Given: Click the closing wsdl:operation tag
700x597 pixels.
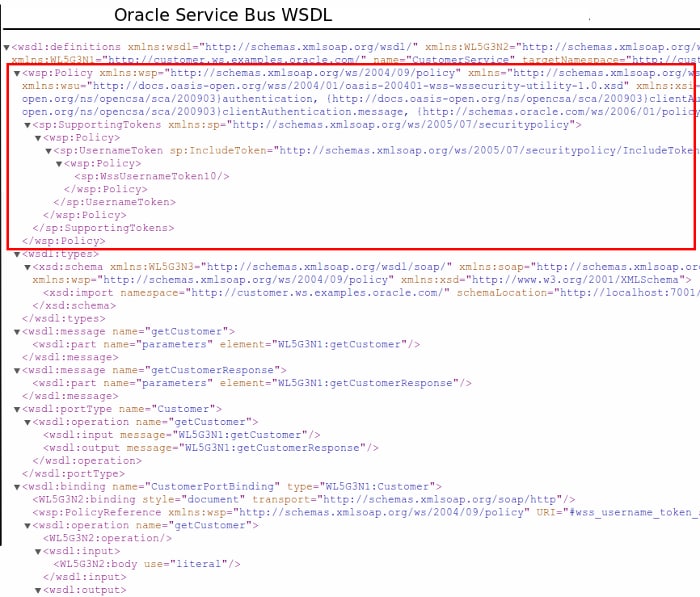Looking at the screenshot, I should coord(87,461).
